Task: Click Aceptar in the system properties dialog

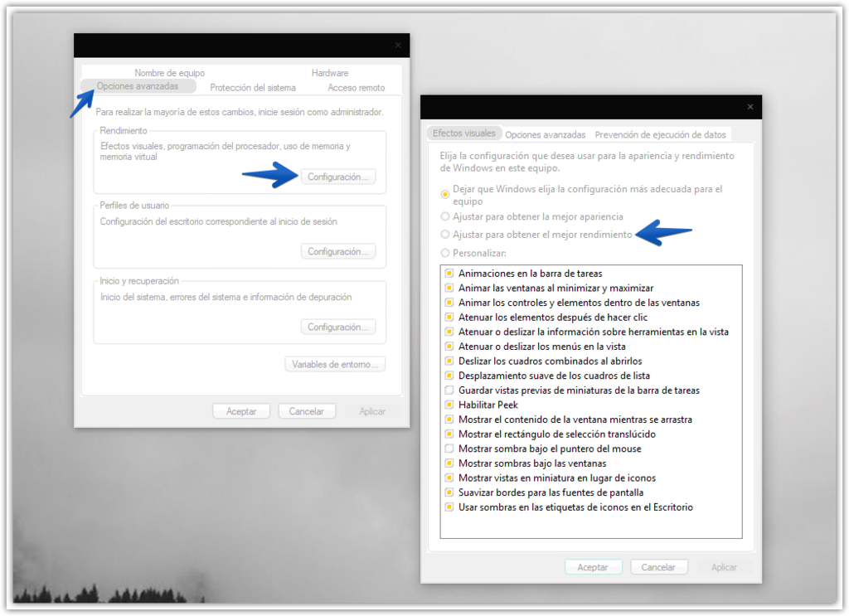Action: (x=241, y=411)
